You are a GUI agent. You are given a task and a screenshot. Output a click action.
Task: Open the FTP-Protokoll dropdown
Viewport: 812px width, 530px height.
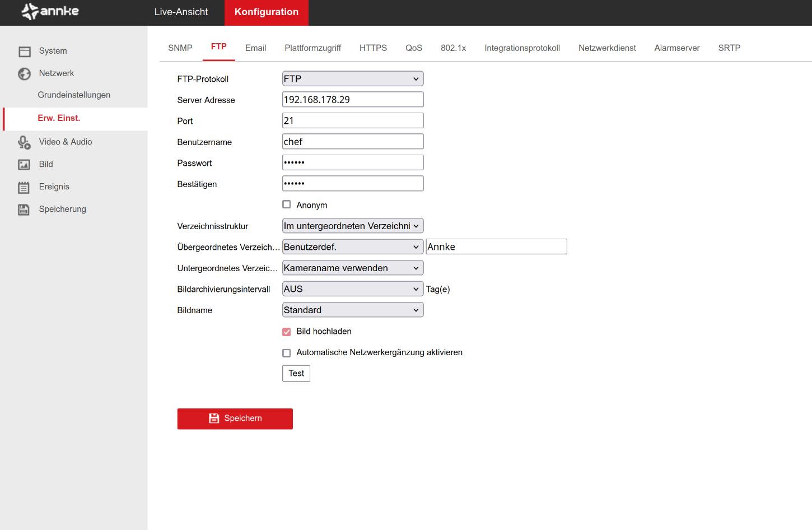352,79
